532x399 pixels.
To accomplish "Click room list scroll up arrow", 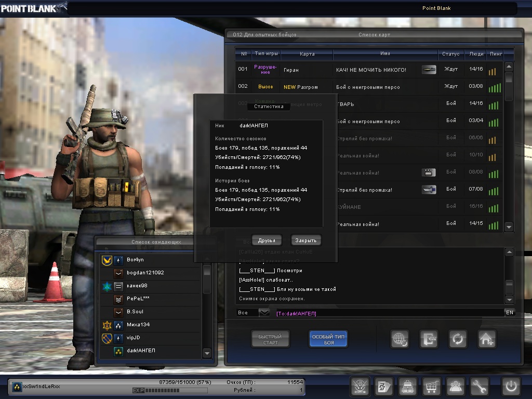I will [x=509, y=66].
